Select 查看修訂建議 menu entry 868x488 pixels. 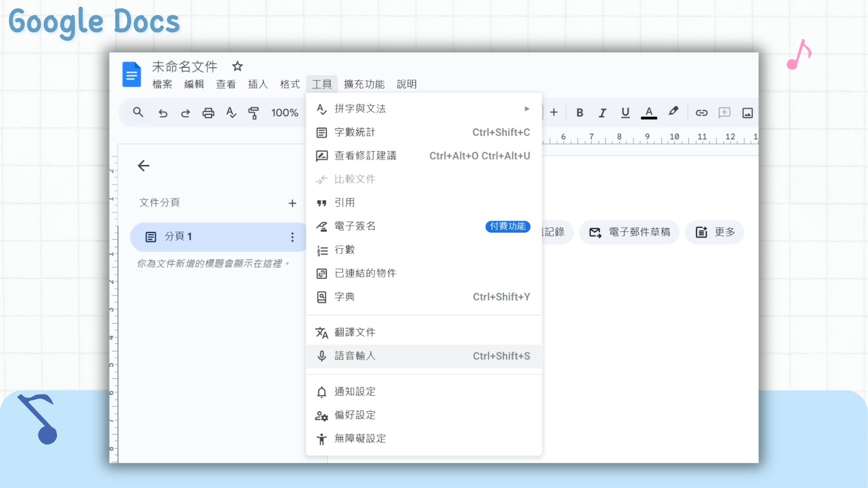click(x=424, y=156)
